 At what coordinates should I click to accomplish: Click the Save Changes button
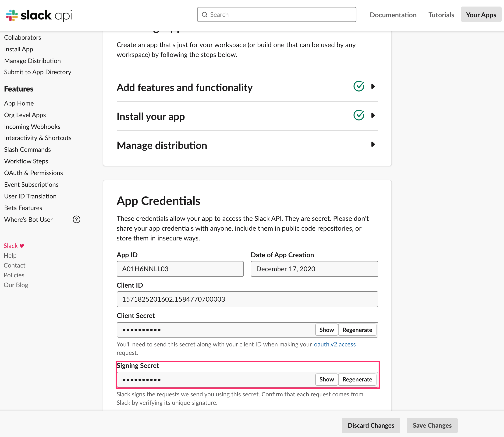(x=432, y=425)
